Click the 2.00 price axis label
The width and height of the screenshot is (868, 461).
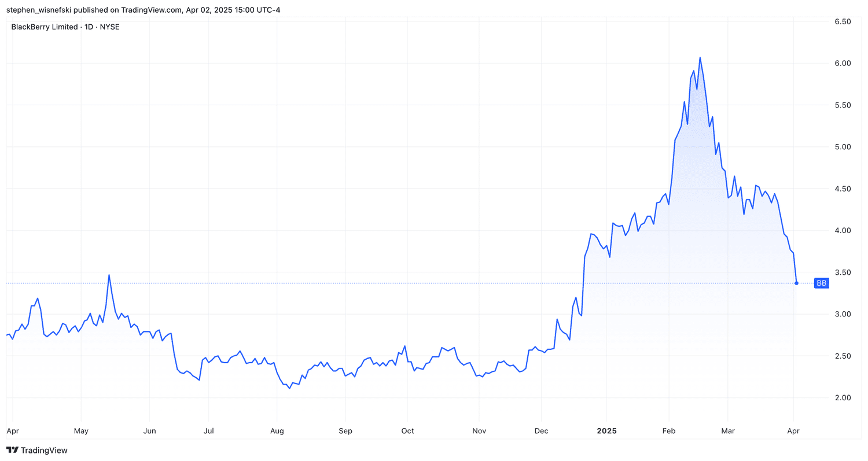click(x=843, y=397)
